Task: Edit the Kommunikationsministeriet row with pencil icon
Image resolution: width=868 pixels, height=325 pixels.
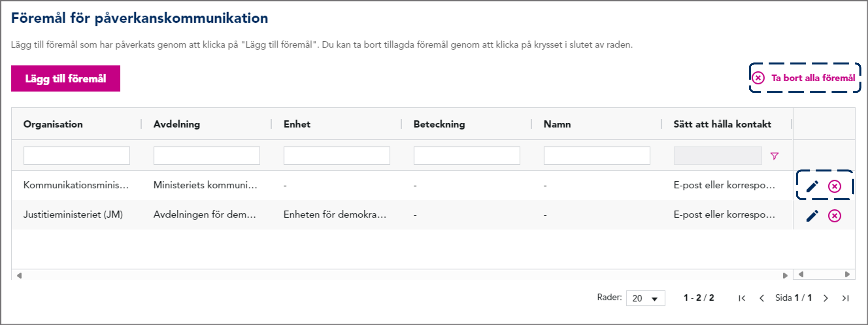Action: pos(812,186)
